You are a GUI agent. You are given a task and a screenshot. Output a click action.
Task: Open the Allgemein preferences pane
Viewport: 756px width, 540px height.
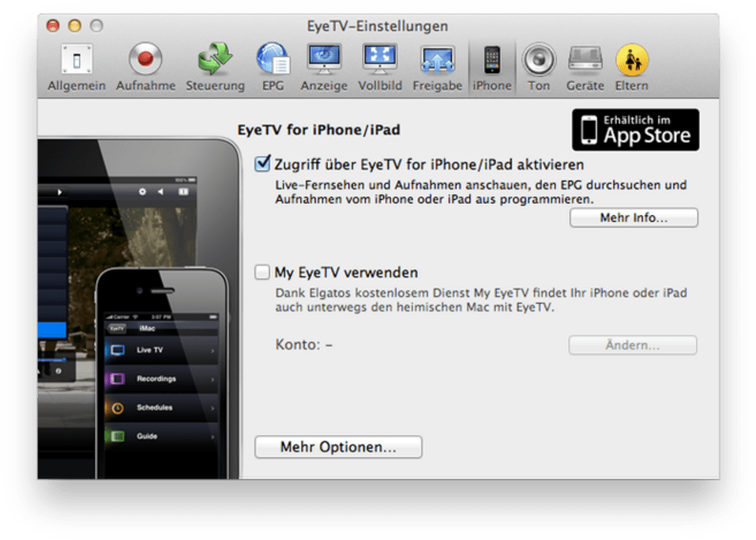75,63
